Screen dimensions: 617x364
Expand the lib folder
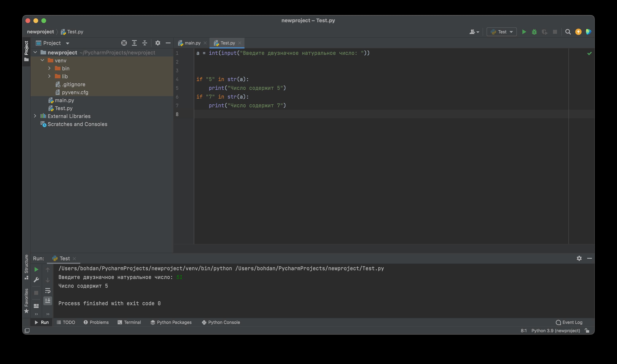pyautogui.click(x=49, y=76)
